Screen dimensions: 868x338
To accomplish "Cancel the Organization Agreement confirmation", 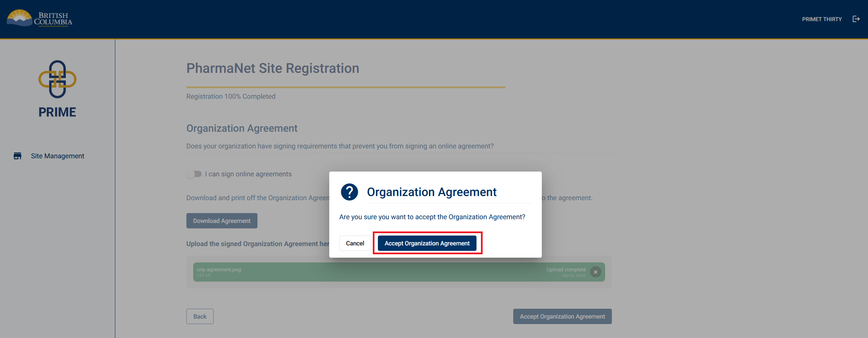I will click(355, 243).
